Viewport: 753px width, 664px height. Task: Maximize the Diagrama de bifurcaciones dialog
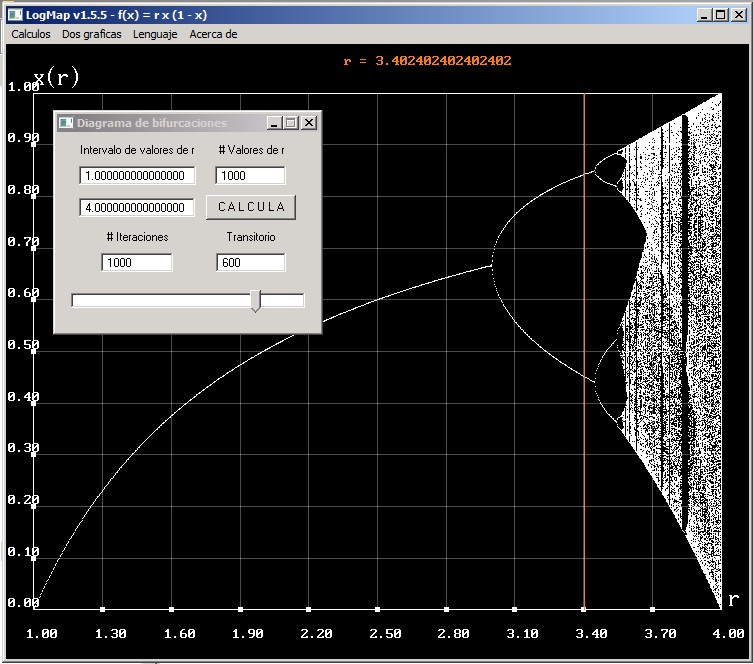[291, 123]
